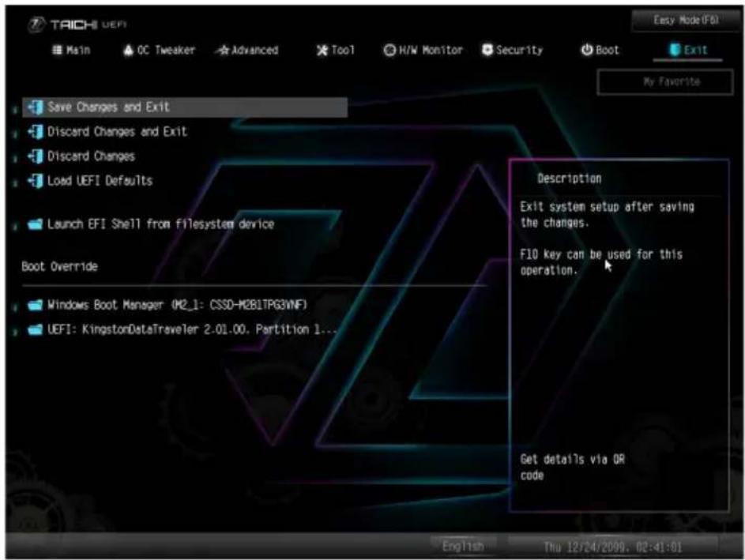The height and width of the screenshot is (560, 745).
Task: Click the Tool wrench icon
Action: click(322, 50)
